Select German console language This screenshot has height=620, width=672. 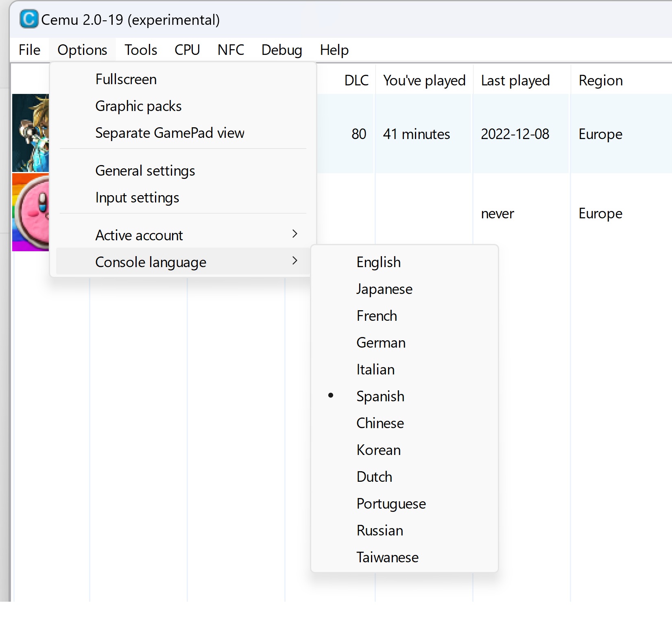tap(404, 343)
